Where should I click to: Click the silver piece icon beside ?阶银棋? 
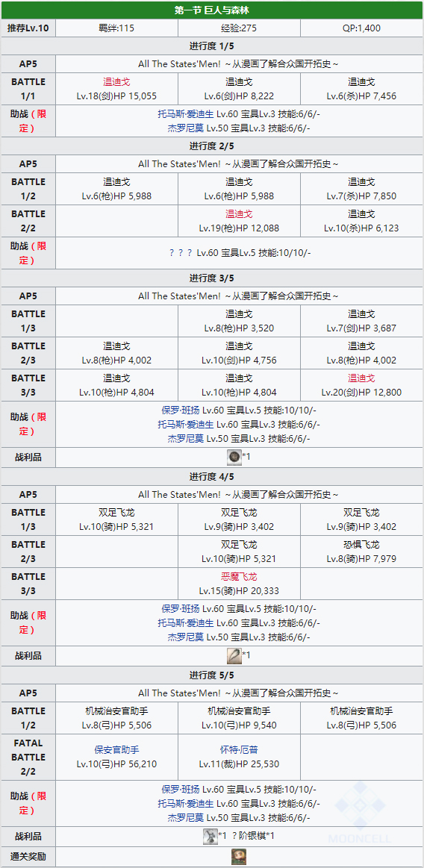click(211, 836)
